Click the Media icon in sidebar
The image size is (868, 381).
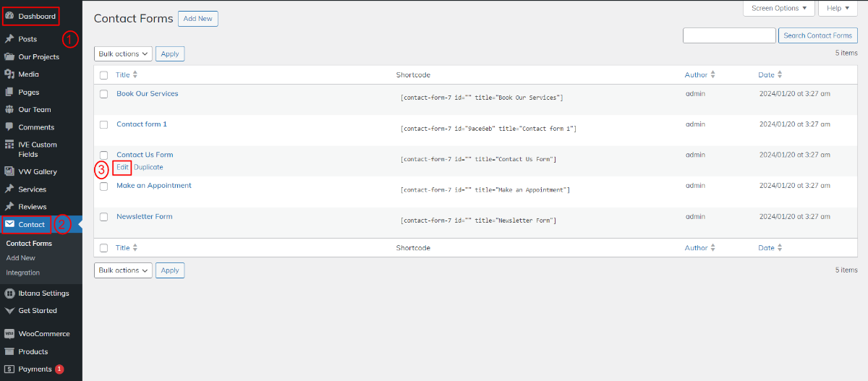pos(9,74)
